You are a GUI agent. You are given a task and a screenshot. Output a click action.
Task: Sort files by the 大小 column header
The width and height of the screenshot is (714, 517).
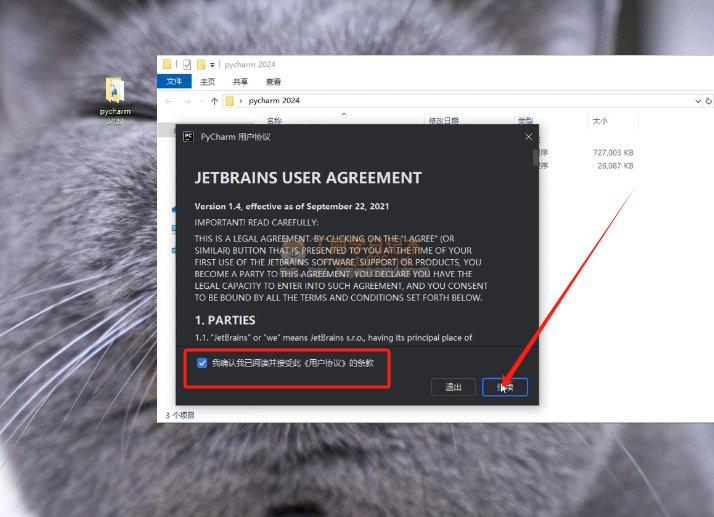[x=600, y=121]
